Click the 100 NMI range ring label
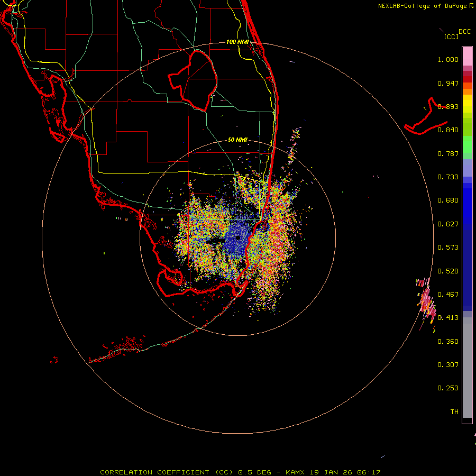Image resolution: width=476 pixels, height=476 pixels. 237,42
